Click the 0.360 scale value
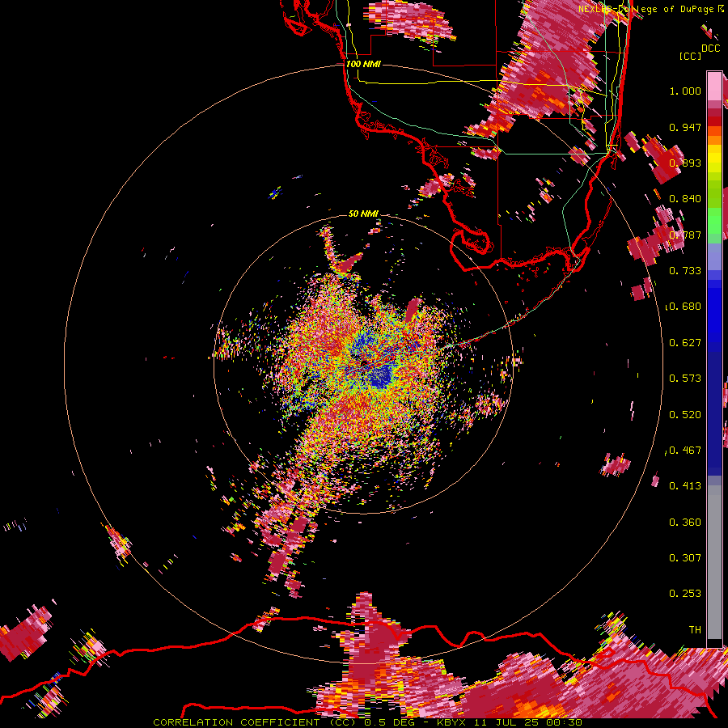The height and width of the screenshot is (728, 728). [685, 523]
